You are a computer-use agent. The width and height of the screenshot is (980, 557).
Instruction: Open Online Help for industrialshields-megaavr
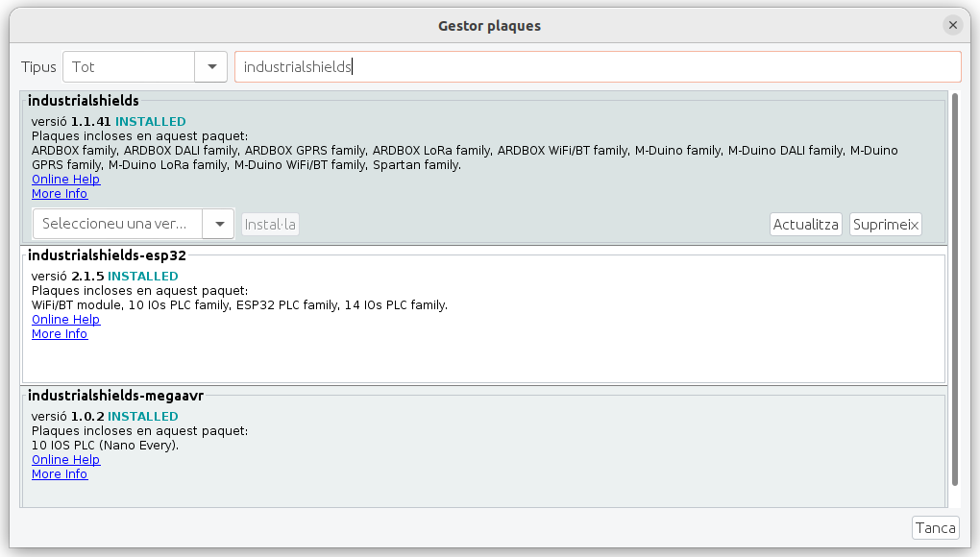pyautogui.click(x=65, y=460)
